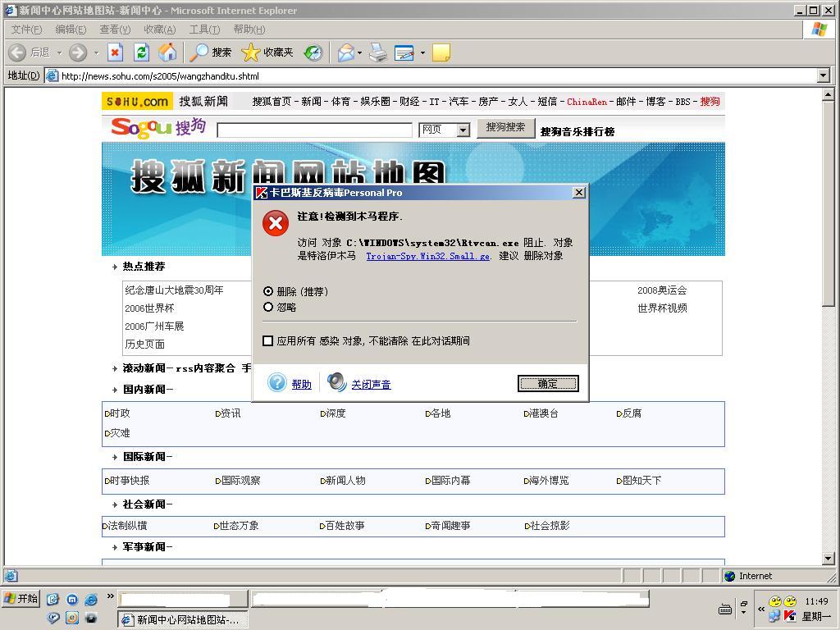The height and width of the screenshot is (630, 840).
Task: Open the Trojan-Spy.Win32.Small.ge link
Action: [x=427, y=256]
